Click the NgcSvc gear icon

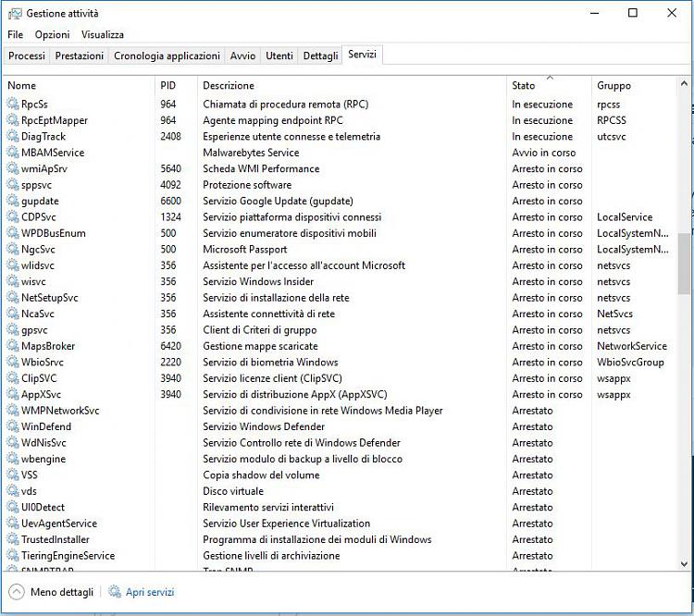click(13, 249)
